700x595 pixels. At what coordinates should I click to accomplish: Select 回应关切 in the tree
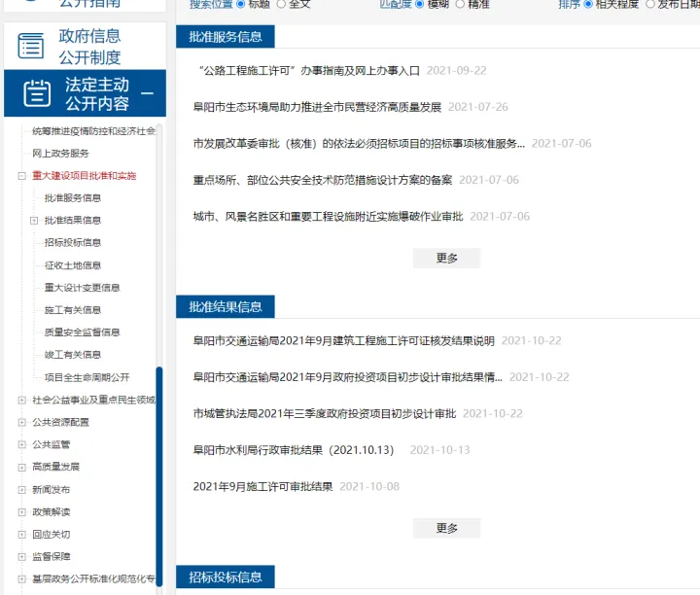51,535
